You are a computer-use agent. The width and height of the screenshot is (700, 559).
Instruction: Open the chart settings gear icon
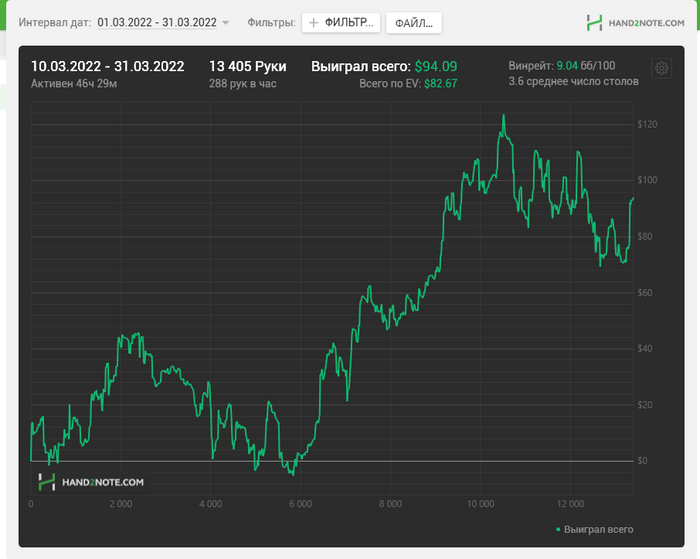click(x=662, y=68)
